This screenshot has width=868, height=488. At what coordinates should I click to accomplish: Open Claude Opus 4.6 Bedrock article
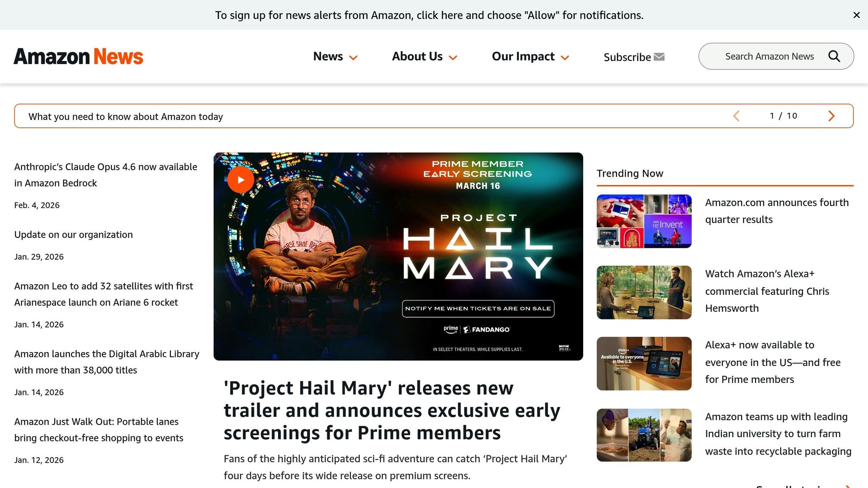coord(106,175)
